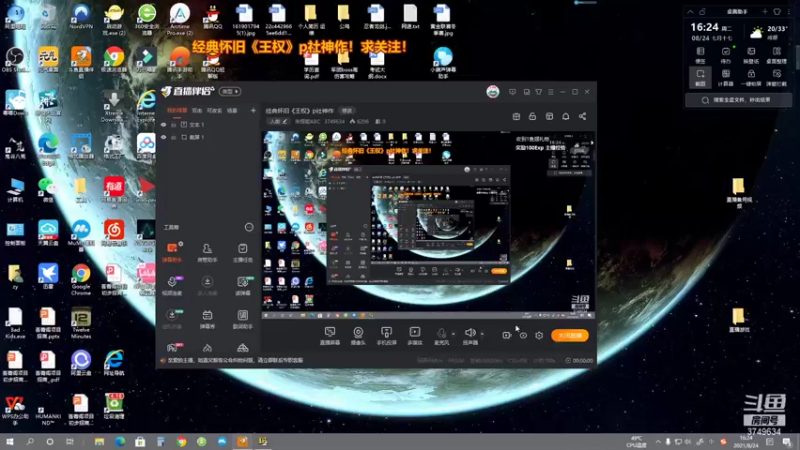Click the stream preview canvas
Screen dimensions: 800x450
[x=428, y=225]
